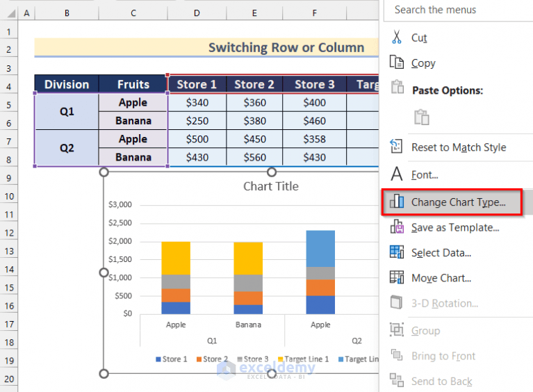Click the $3,000 axis label

[120, 204]
